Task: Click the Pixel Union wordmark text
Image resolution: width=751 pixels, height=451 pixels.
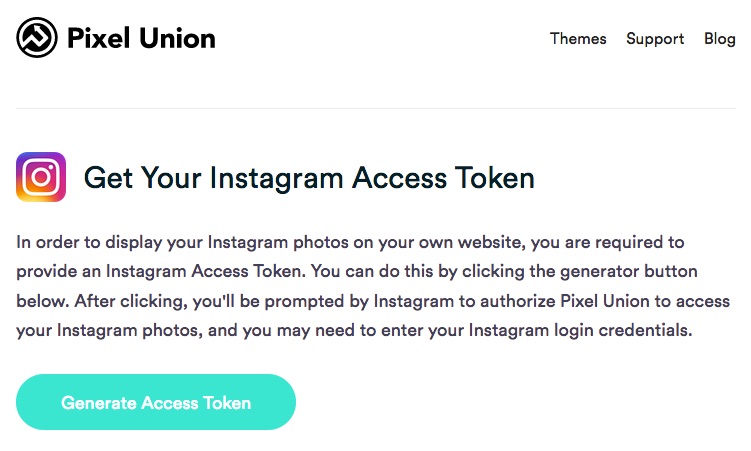Action: pyautogui.click(x=141, y=39)
